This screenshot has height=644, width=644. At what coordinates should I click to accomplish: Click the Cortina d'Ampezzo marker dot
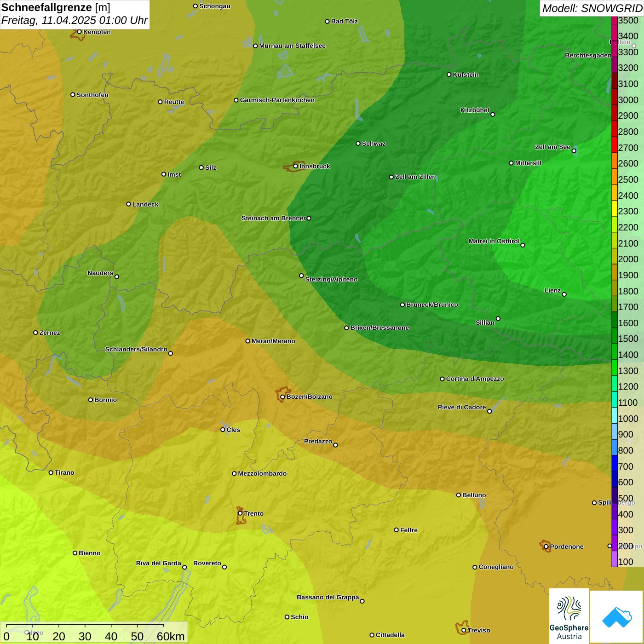[x=442, y=379]
